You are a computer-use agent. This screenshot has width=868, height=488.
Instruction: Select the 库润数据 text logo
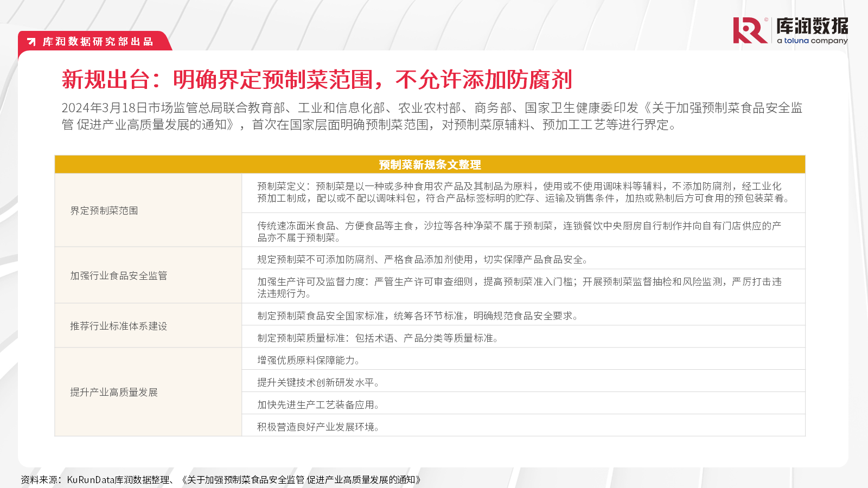point(814,24)
